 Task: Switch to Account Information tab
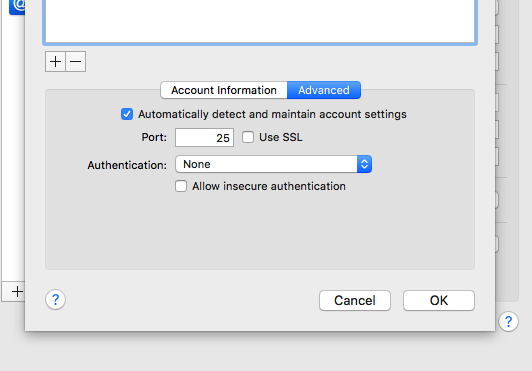pos(224,90)
